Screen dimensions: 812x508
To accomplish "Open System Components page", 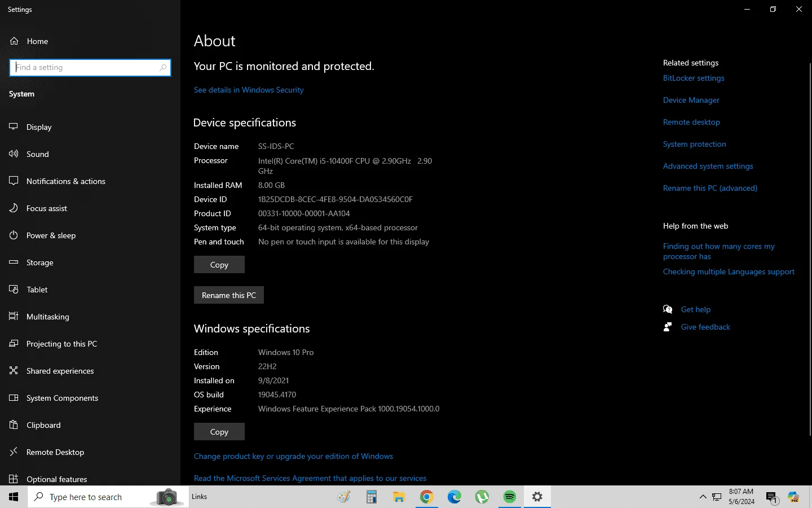I will point(90,398).
